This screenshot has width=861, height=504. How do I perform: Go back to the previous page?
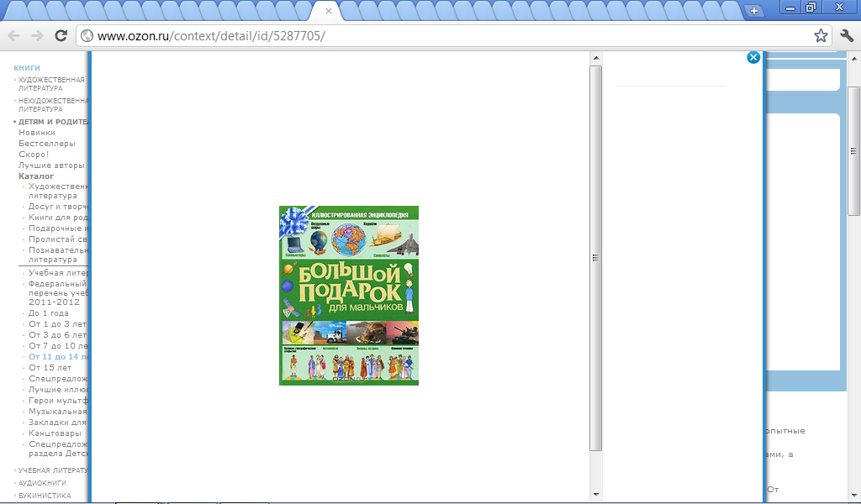[x=13, y=35]
